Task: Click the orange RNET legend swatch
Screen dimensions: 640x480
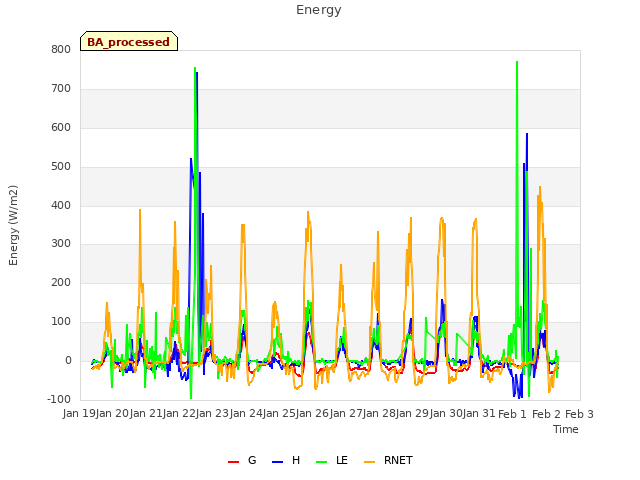Action: 369,462
